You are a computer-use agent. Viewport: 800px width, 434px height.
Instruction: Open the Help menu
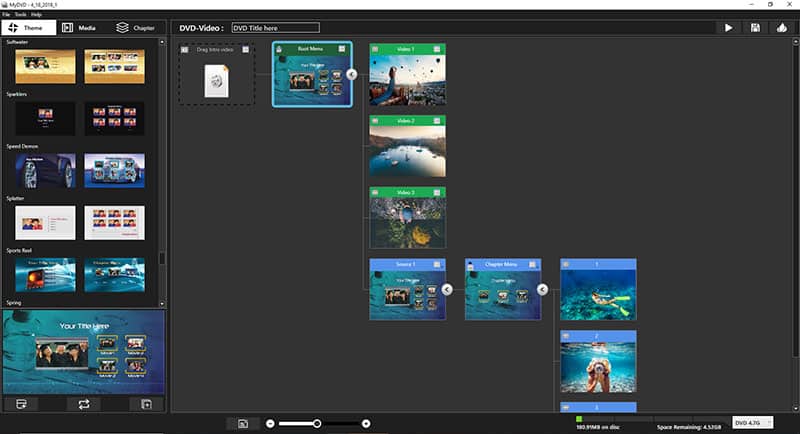(36, 14)
